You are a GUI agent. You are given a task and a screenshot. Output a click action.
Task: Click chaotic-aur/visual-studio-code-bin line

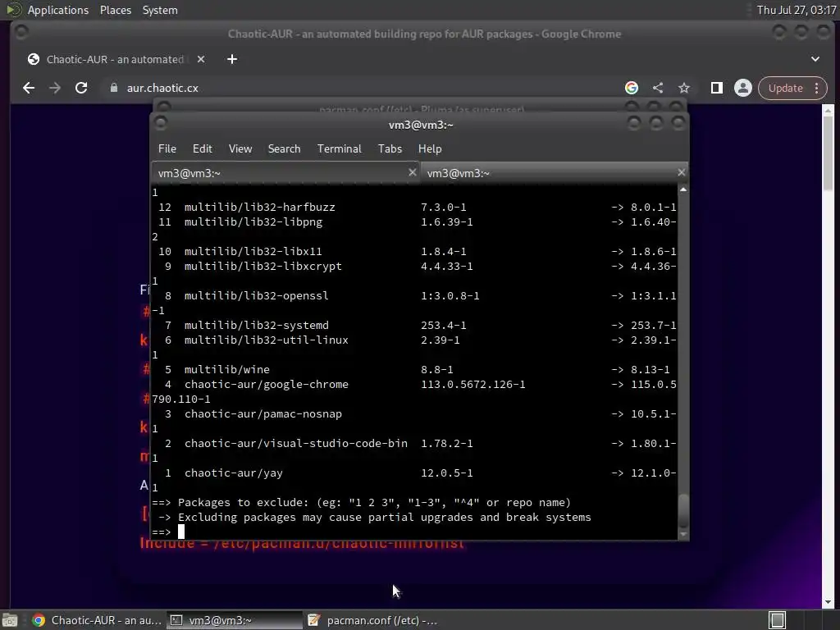click(414, 444)
